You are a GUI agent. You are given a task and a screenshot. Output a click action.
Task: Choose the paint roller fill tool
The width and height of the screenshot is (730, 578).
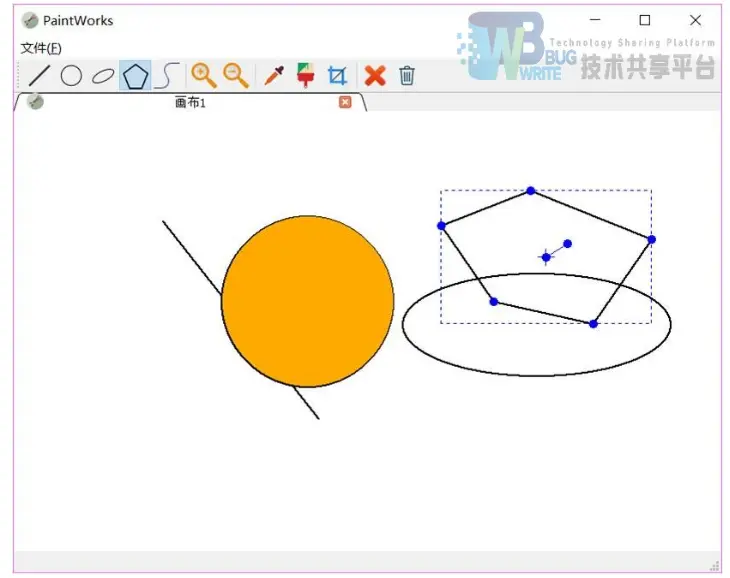[305, 75]
